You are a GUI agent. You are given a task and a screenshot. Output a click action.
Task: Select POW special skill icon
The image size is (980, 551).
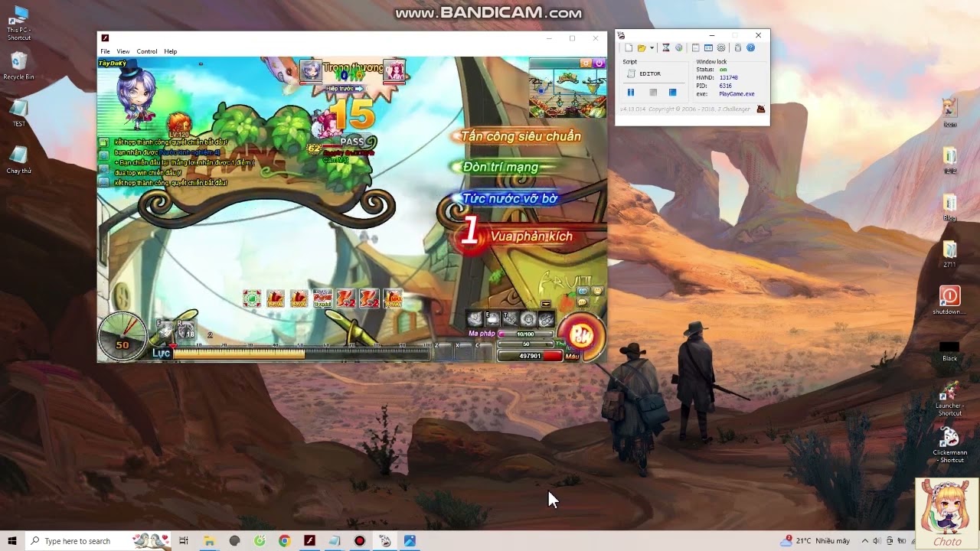pos(322,298)
